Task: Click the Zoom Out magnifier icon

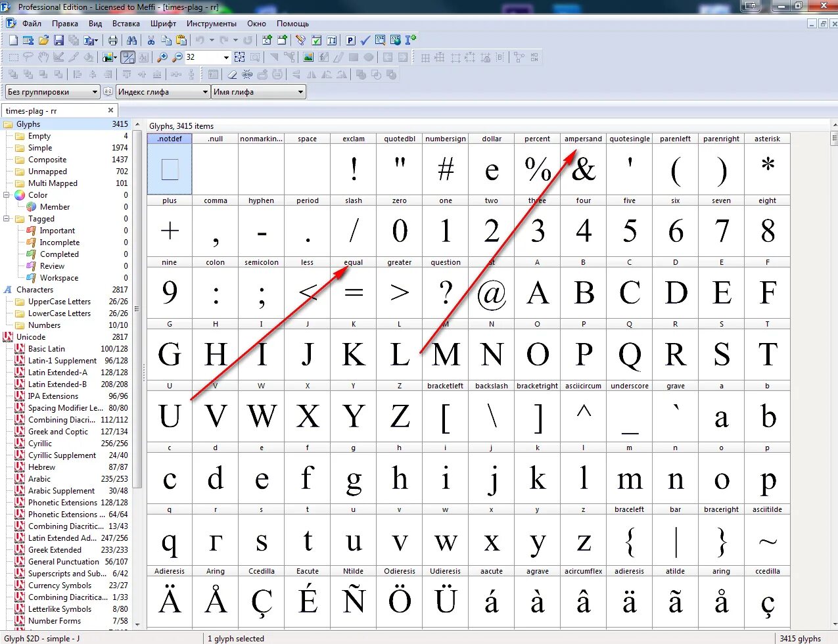Action: [x=177, y=57]
